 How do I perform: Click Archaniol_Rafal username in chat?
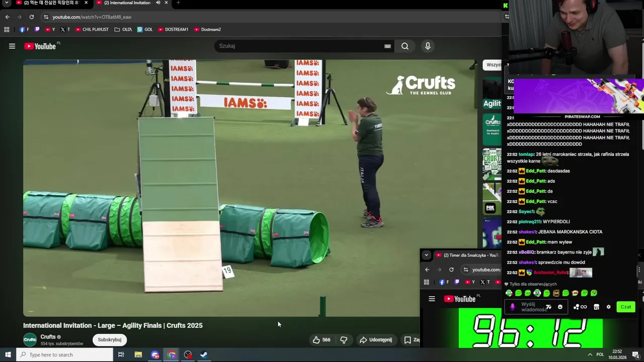(550, 273)
